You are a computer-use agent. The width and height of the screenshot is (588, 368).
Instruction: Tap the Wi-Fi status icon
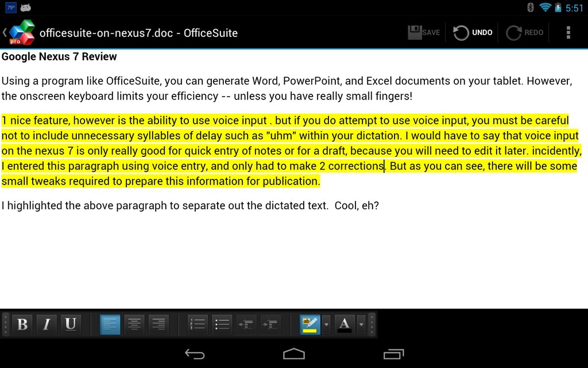pyautogui.click(x=545, y=7)
